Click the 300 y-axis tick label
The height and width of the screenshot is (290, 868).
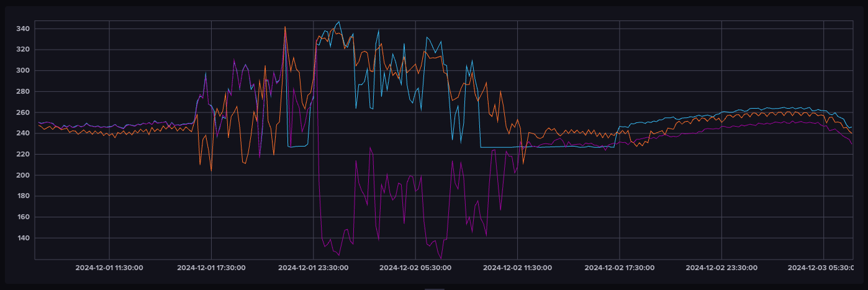click(24, 70)
